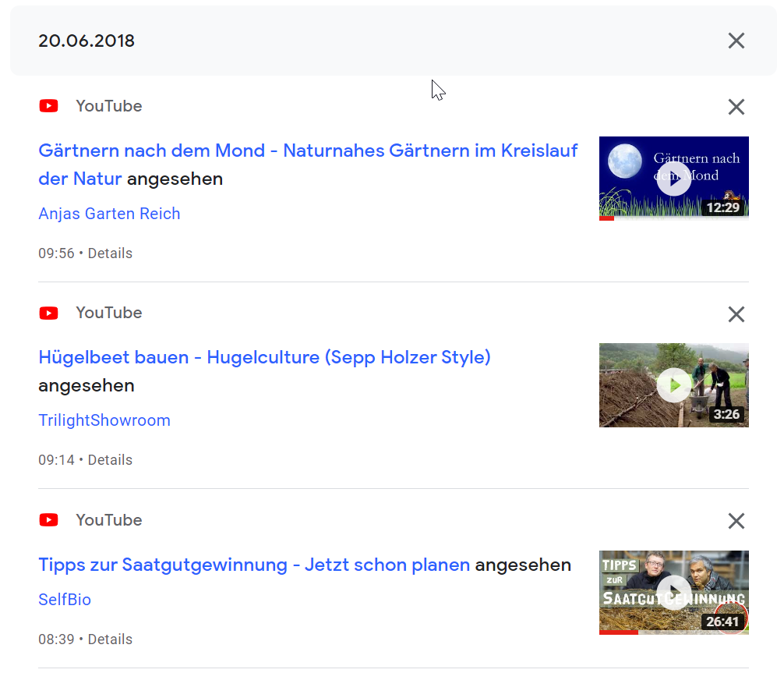Play the 26:41 Saatgutgewinnung thumbnail
This screenshot has width=784, height=673.
pos(673,593)
